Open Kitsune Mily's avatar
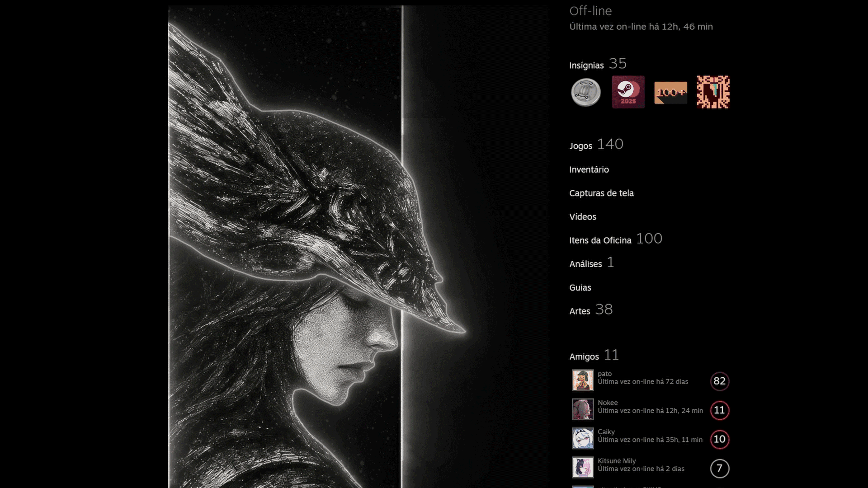Image resolution: width=868 pixels, height=488 pixels. 583,467
